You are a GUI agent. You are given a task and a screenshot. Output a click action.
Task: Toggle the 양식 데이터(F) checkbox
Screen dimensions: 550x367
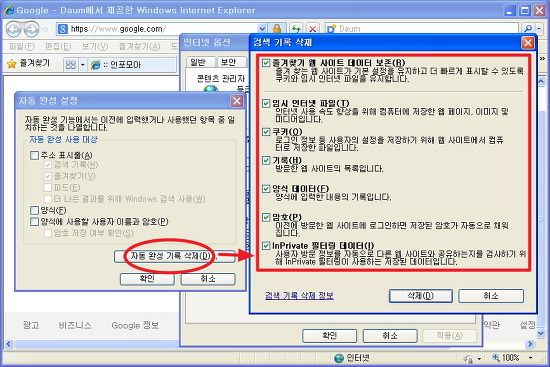tap(266, 189)
